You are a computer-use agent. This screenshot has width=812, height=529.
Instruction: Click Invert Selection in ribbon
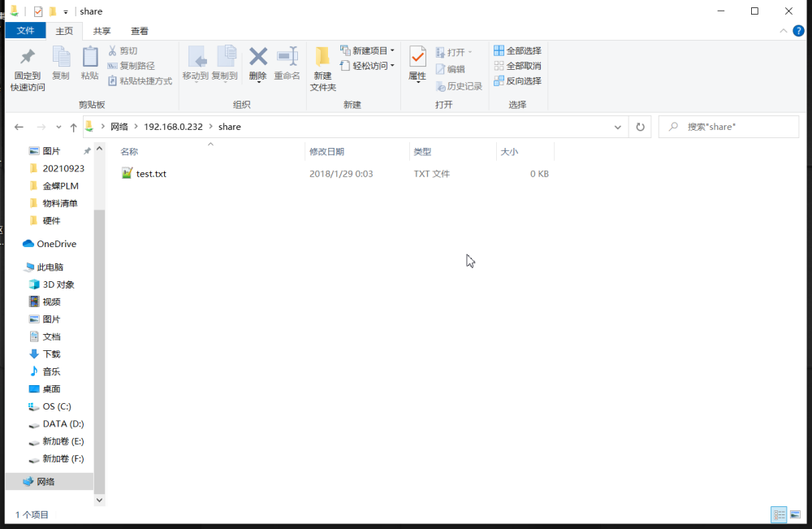coord(517,81)
